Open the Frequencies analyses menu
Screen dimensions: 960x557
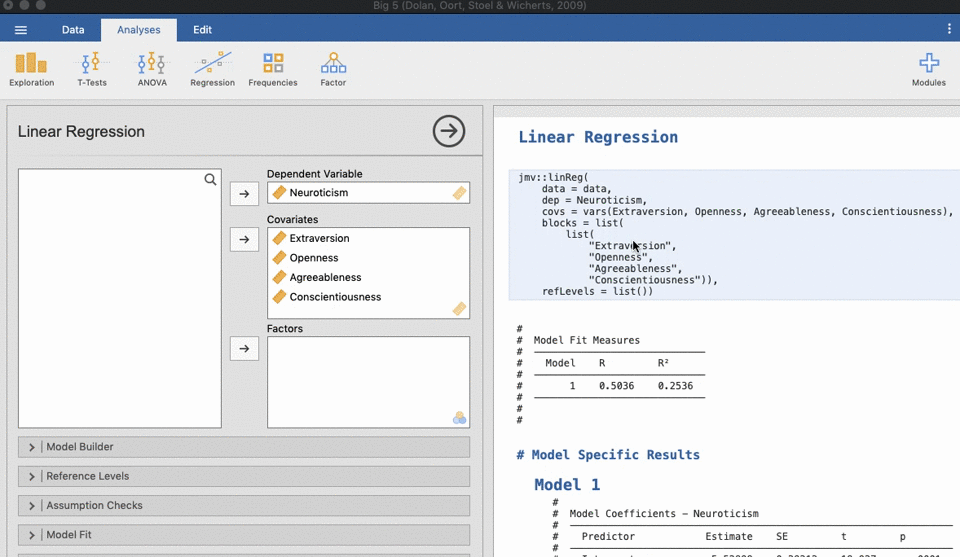(272, 69)
